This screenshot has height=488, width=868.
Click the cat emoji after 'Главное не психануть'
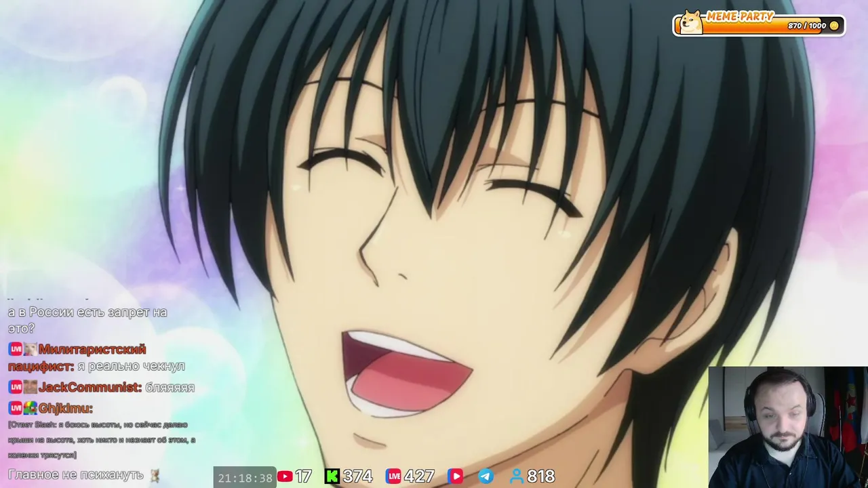pos(155,475)
